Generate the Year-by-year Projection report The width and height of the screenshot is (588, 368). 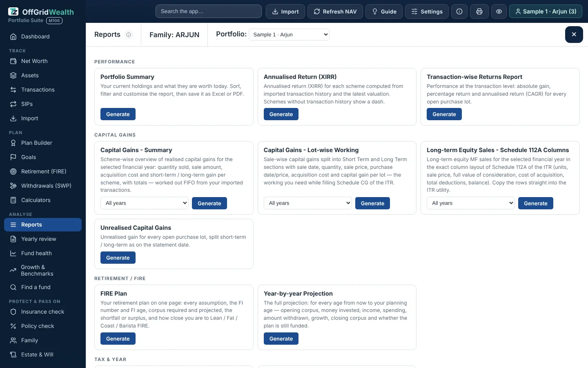(x=281, y=339)
